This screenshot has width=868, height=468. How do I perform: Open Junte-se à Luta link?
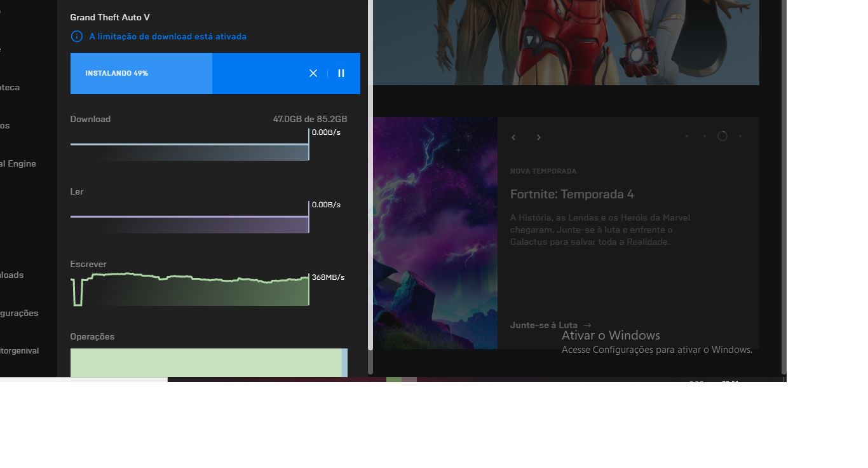[x=544, y=325]
